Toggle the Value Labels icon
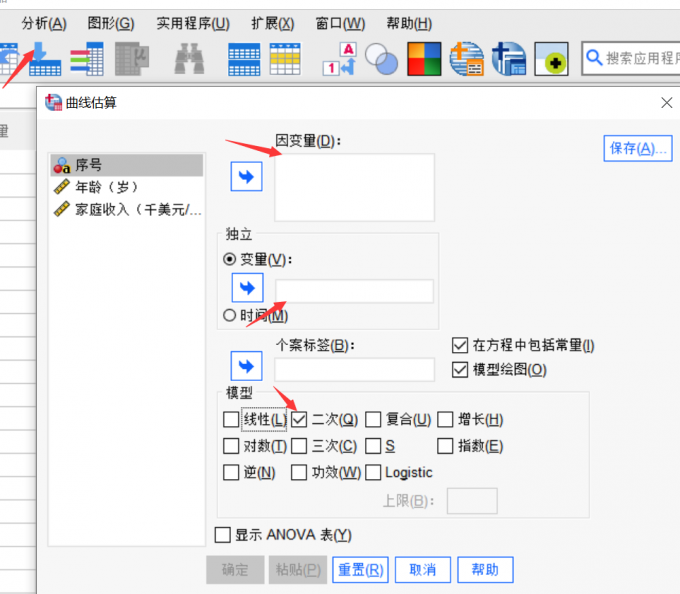Image resolution: width=680 pixels, height=594 pixels. pos(340,59)
